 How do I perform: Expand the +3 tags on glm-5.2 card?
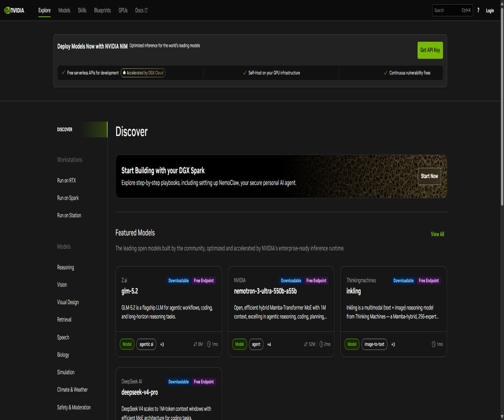click(x=162, y=344)
